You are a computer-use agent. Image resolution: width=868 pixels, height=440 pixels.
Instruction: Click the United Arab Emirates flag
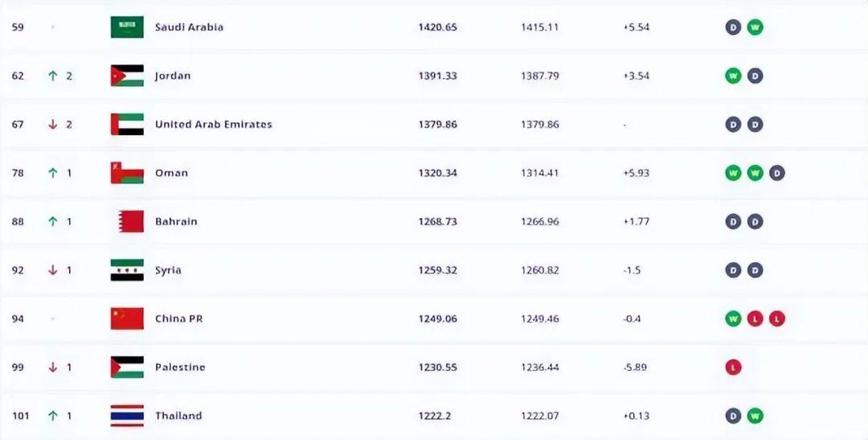coord(127,124)
